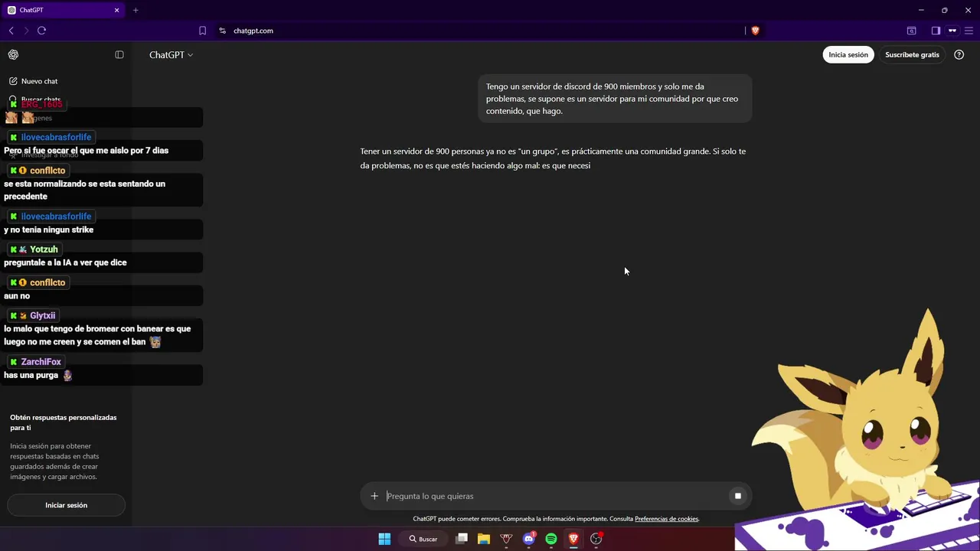The height and width of the screenshot is (551, 980).
Task: Click the message "aun no"
Action: (17, 296)
